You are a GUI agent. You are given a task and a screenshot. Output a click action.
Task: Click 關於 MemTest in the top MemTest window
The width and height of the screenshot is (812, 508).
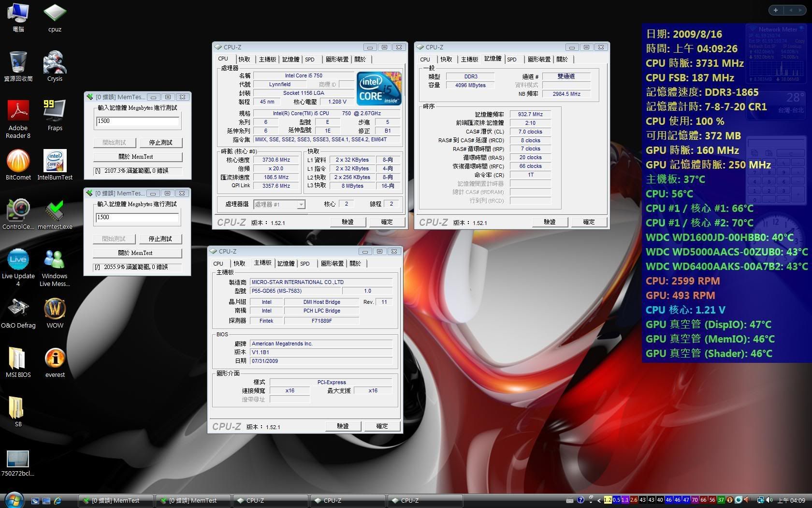(x=138, y=157)
